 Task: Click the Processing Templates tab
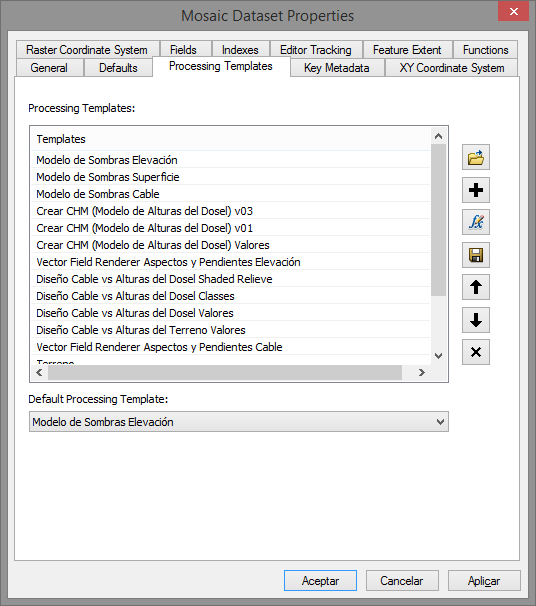click(221, 66)
